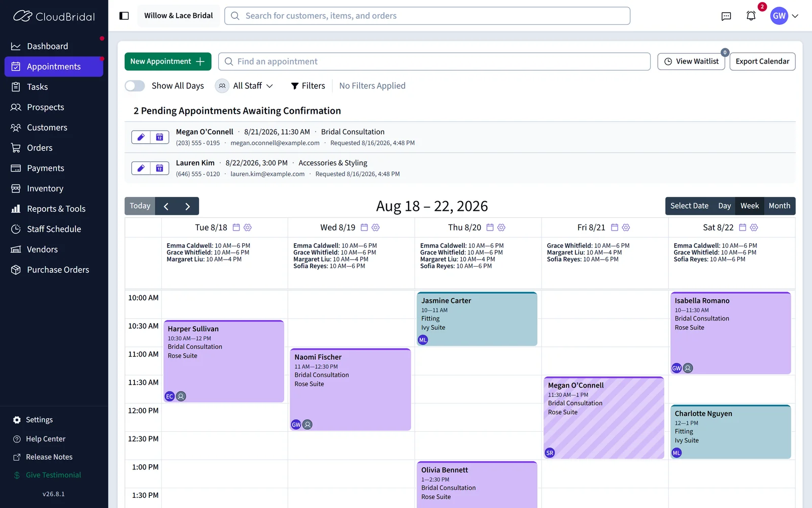Open Payments in the sidebar
The image size is (812, 508).
54,168
